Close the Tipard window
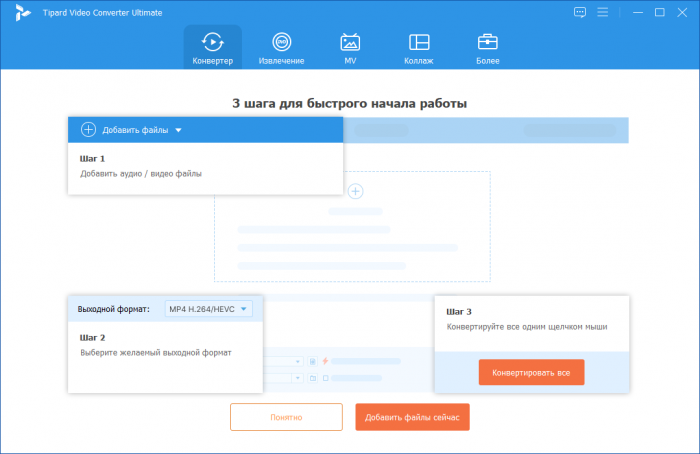The height and width of the screenshot is (454, 700). click(x=682, y=12)
